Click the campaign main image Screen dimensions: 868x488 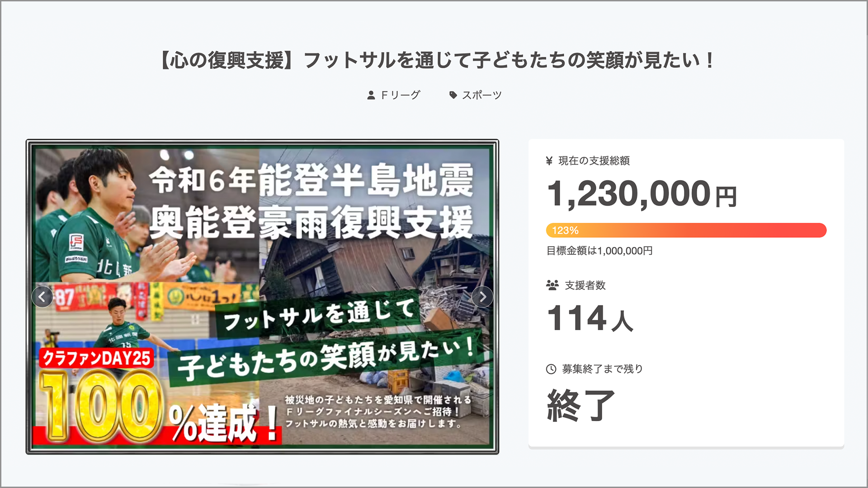262,297
